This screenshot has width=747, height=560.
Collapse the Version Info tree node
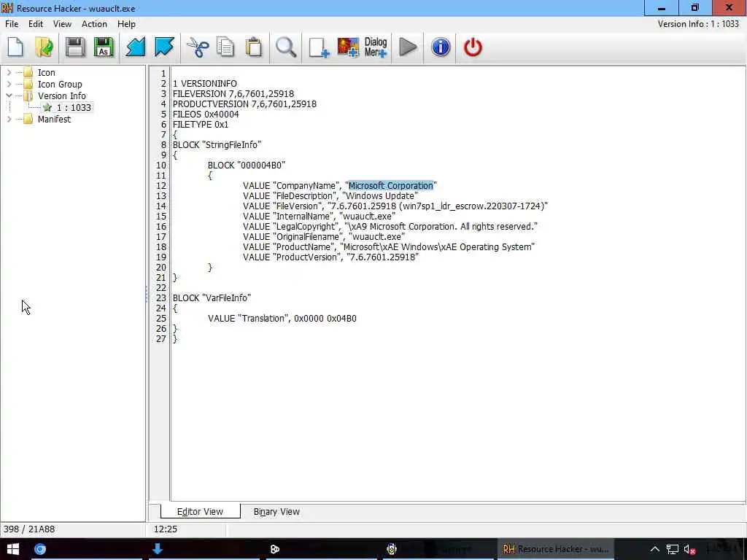tap(9, 96)
